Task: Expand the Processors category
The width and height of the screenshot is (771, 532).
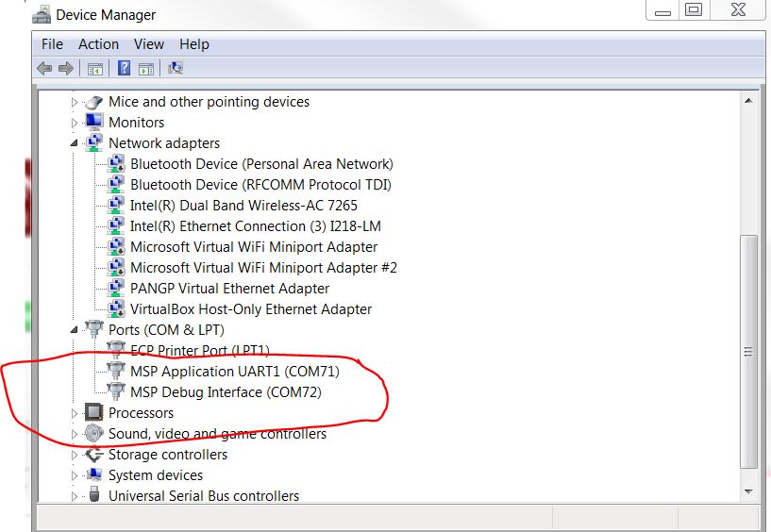Action: [75, 413]
